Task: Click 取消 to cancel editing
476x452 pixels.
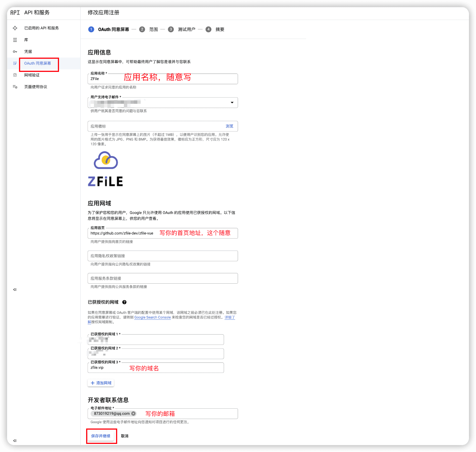Action: click(124, 436)
